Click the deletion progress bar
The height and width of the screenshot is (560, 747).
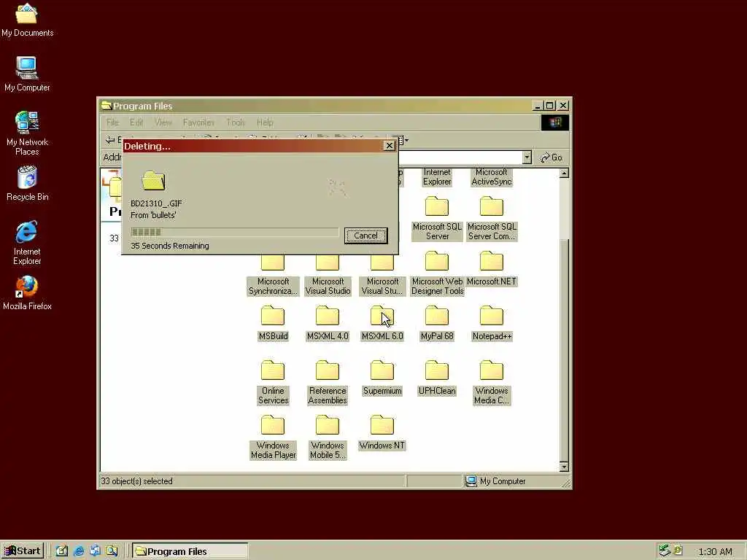click(235, 232)
